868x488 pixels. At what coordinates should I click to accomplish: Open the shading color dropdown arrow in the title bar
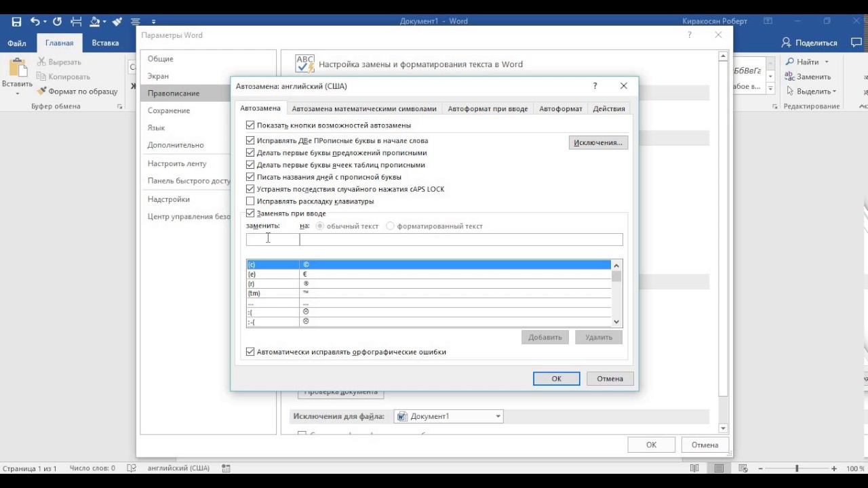(x=105, y=22)
